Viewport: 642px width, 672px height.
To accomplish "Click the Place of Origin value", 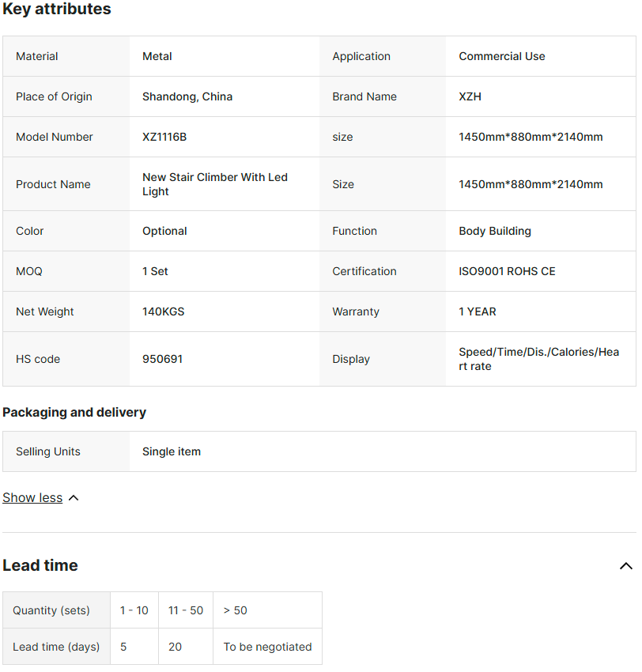I will point(187,97).
